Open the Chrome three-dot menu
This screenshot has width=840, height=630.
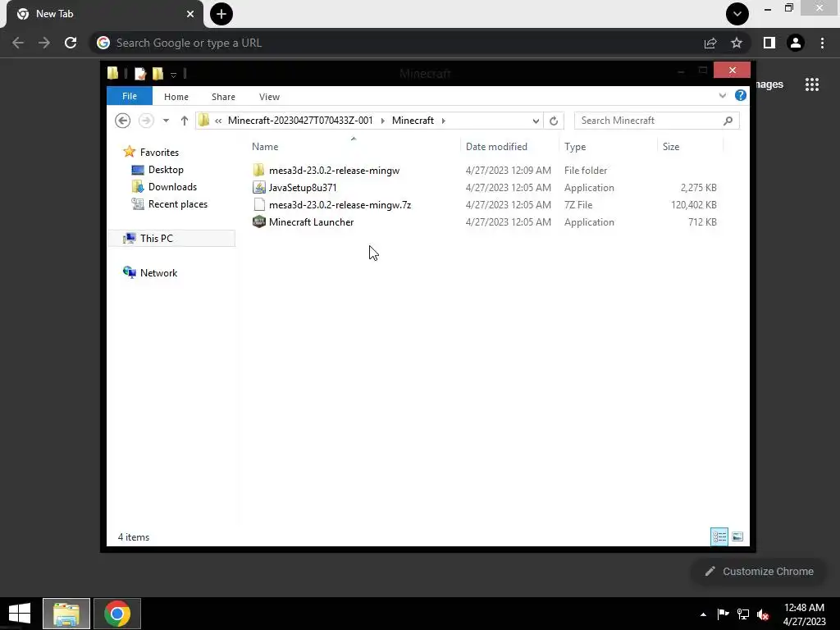click(x=822, y=43)
